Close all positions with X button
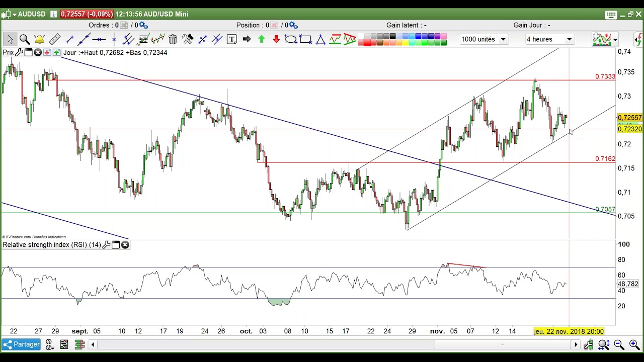 pos(274,25)
